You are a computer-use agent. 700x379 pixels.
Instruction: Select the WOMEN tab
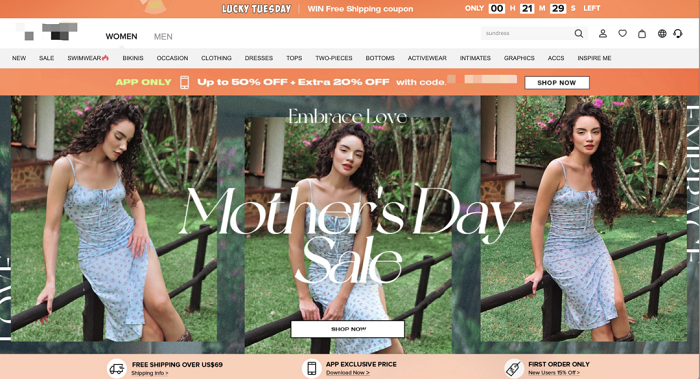click(x=121, y=37)
